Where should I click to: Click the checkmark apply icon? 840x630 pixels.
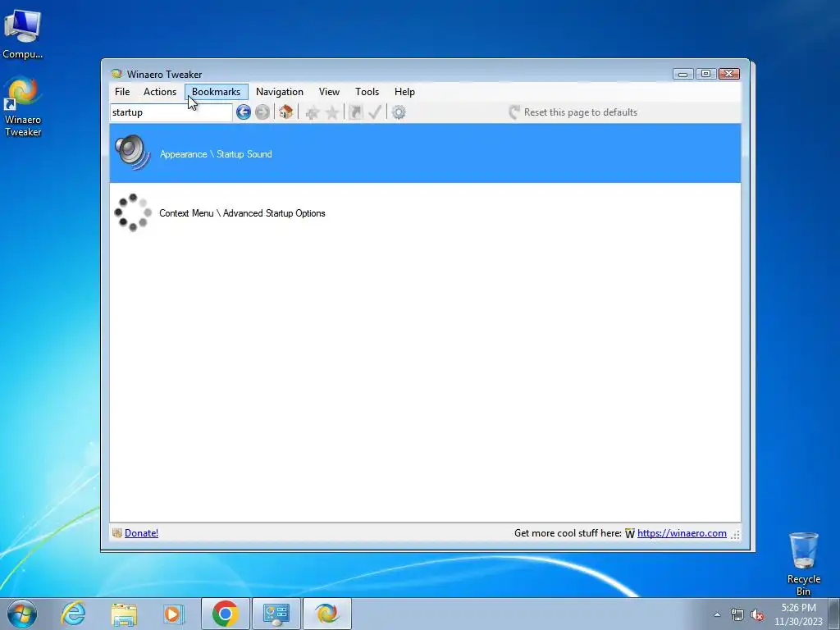[x=375, y=112]
